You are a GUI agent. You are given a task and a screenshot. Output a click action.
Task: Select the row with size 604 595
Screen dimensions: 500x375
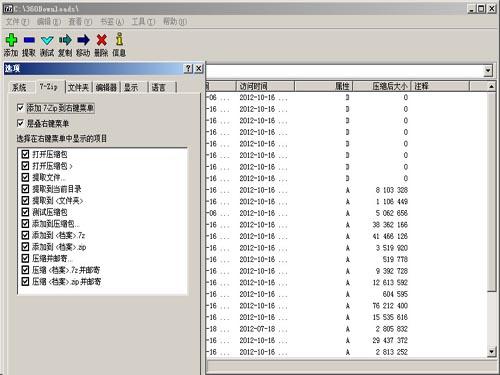tap(347, 294)
